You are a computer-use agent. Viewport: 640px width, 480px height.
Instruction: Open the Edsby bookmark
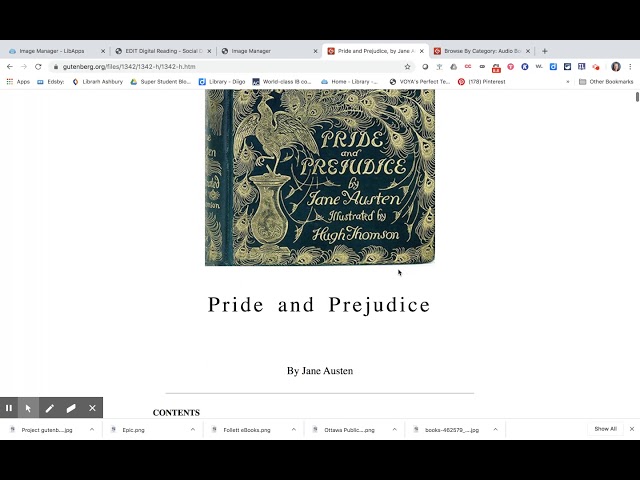(51, 82)
